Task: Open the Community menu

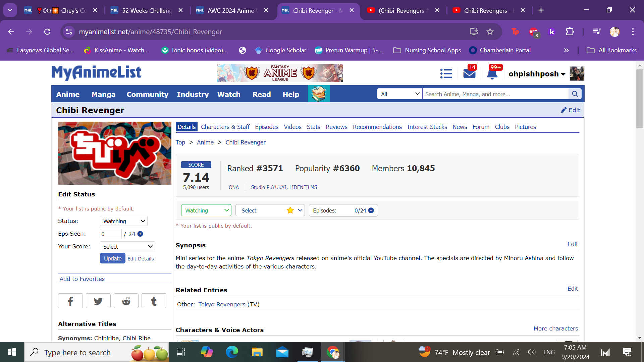Action: [x=147, y=95]
